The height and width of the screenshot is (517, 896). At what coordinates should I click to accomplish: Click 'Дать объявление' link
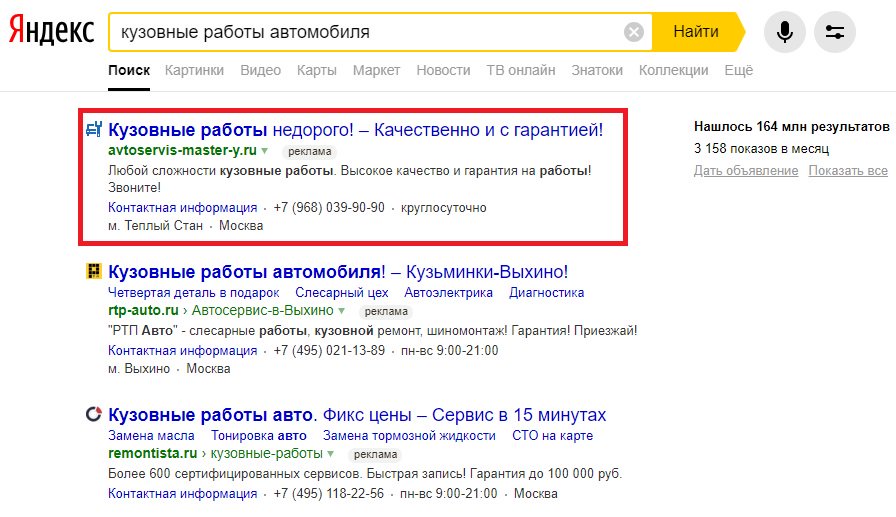746,170
